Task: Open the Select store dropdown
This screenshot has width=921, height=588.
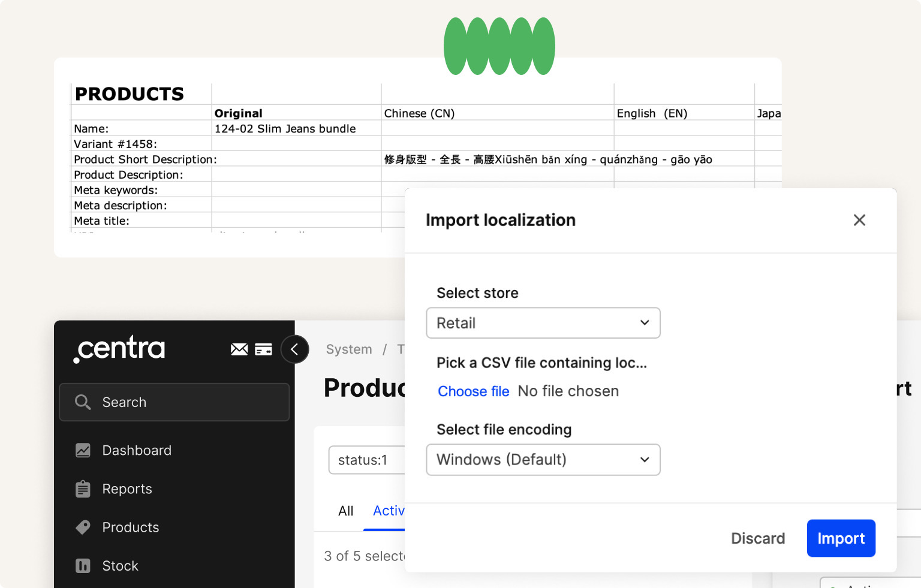Action: (x=543, y=323)
